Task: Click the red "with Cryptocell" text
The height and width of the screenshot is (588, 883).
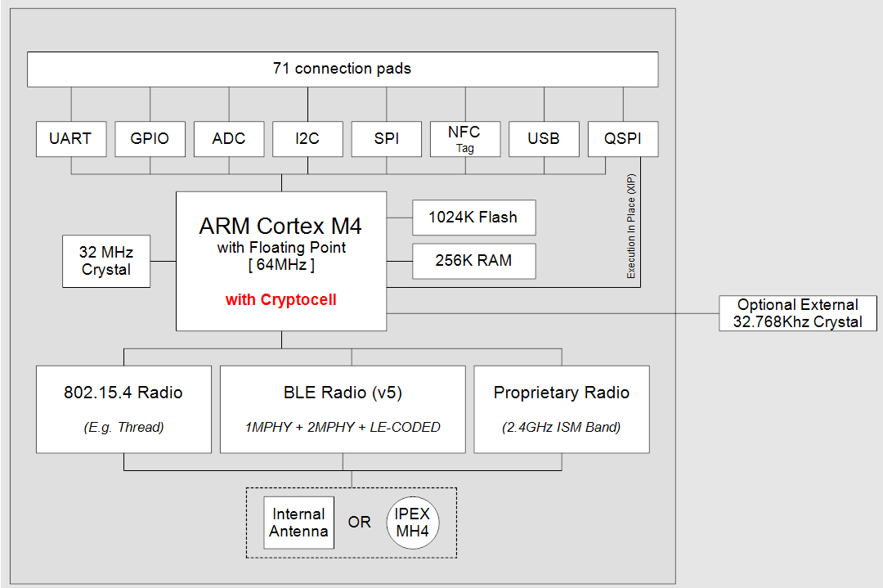Action: [x=280, y=300]
